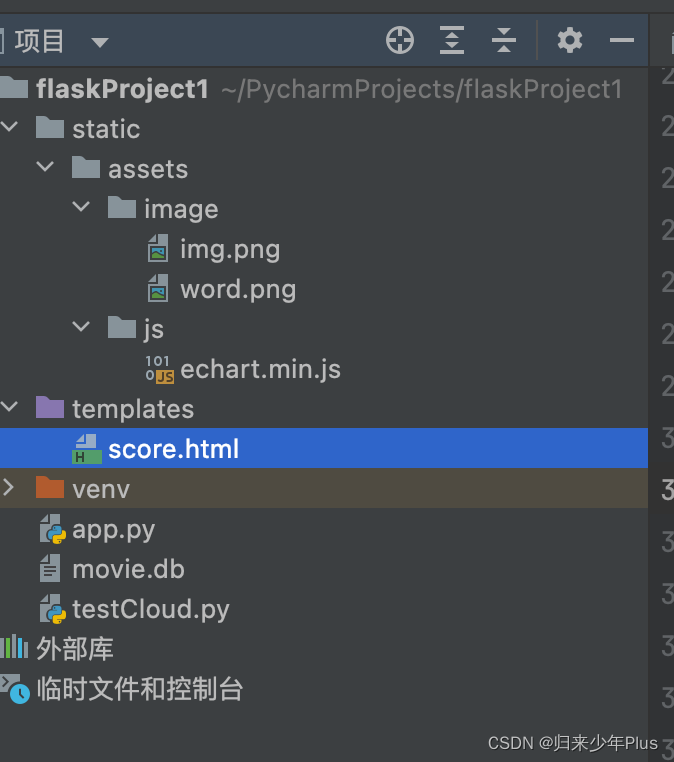Collapse the js folder chevron
This screenshot has height=762, width=674.
pos(81,327)
